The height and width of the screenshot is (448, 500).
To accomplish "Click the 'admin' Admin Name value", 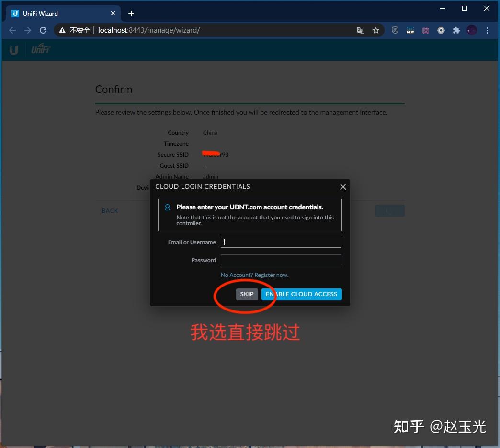I will click(210, 176).
